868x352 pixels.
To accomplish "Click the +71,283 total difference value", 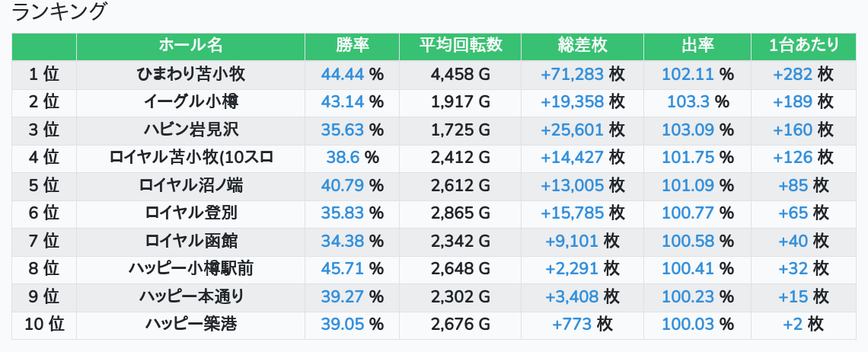I will [x=572, y=75].
